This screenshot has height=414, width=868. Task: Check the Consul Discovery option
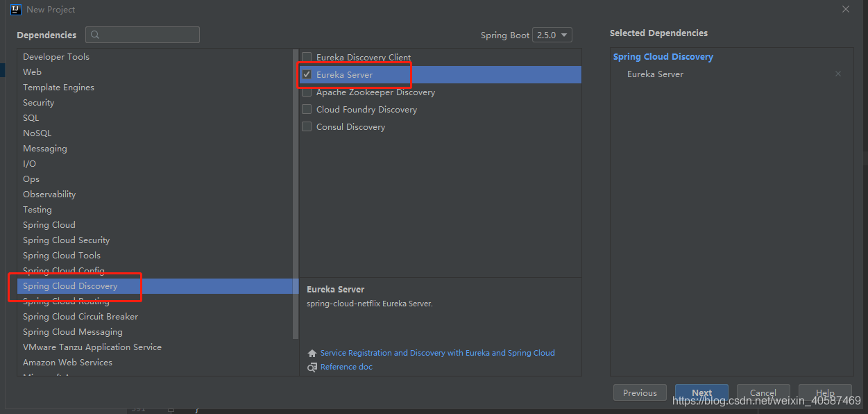pos(307,126)
